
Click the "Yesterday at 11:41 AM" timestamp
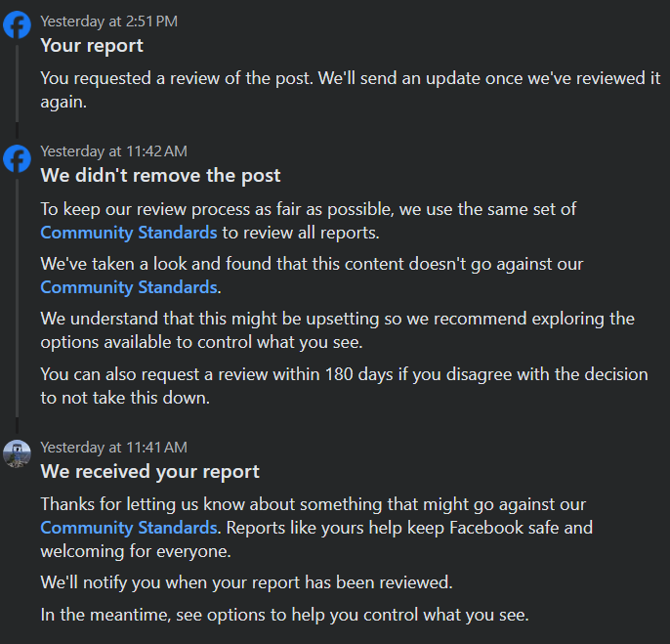[113, 448]
